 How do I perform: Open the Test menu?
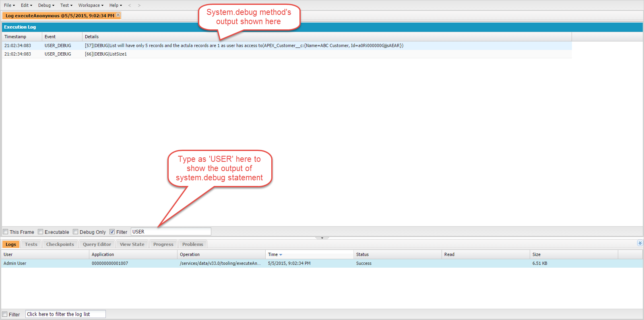(66, 5)
